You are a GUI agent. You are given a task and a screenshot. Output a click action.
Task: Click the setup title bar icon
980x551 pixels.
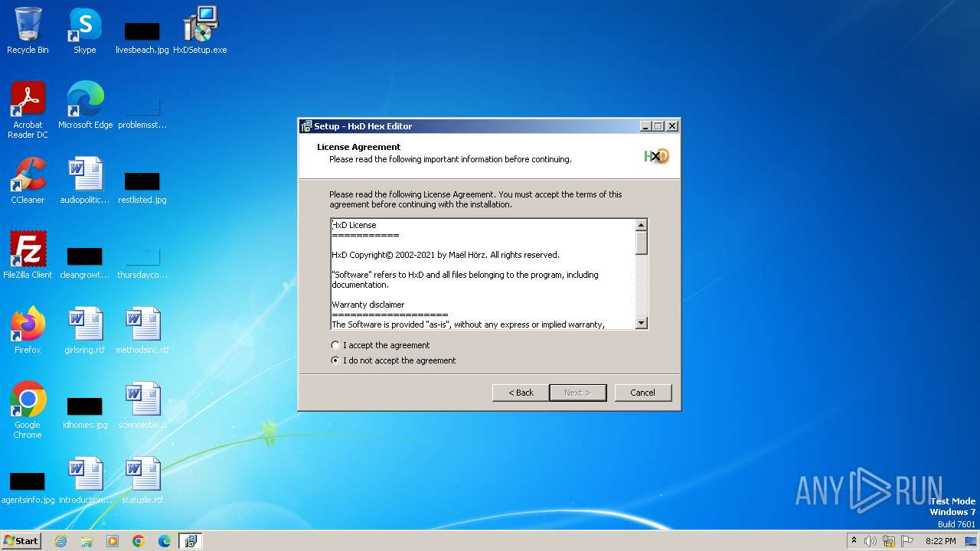click(306, 126)
